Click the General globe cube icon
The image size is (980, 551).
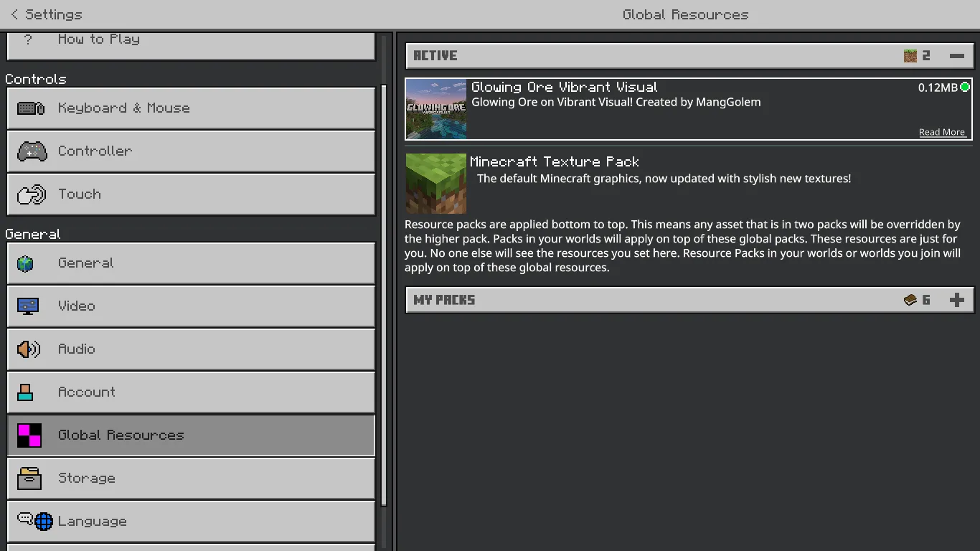[x=26, y=263]
